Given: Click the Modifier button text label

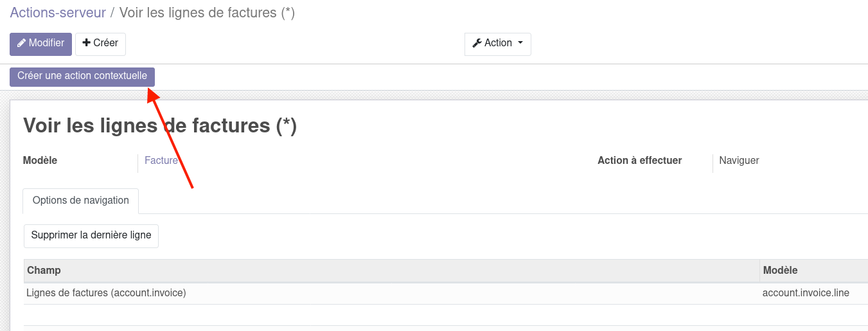Looking at the screenshot, I should click(46, 43).
